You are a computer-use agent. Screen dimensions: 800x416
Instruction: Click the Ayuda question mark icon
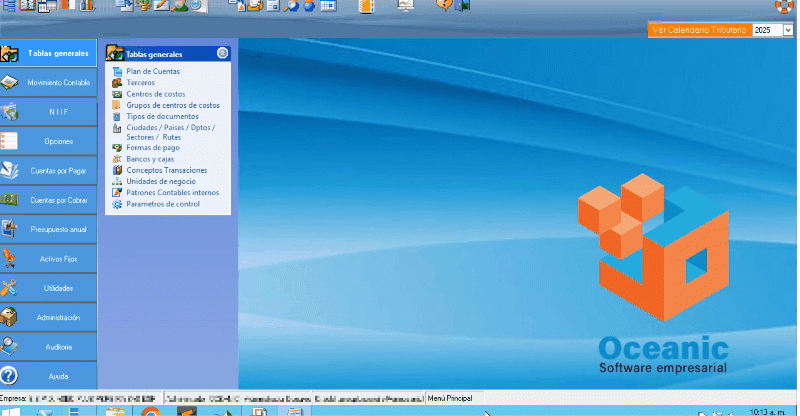tap(10, 376)
